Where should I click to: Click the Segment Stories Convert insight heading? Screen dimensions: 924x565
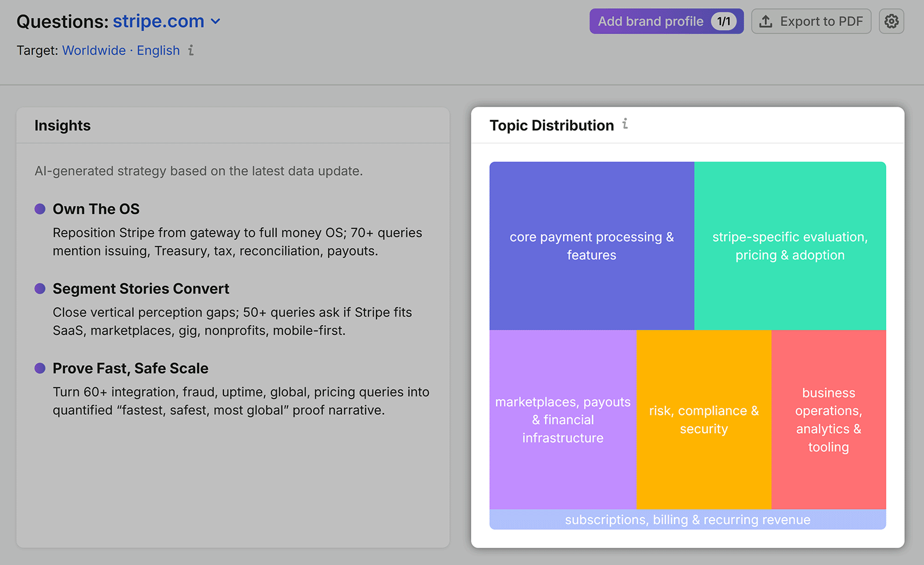coord(141,289)
